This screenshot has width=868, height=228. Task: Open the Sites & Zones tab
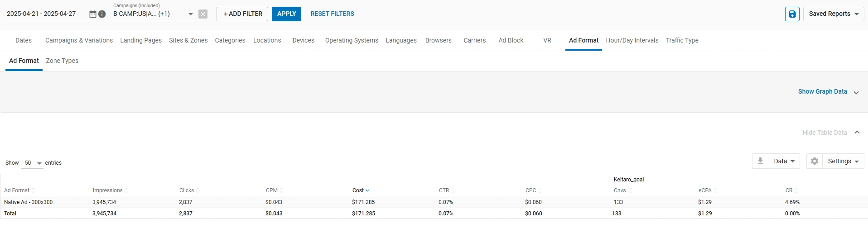(188, 40)
